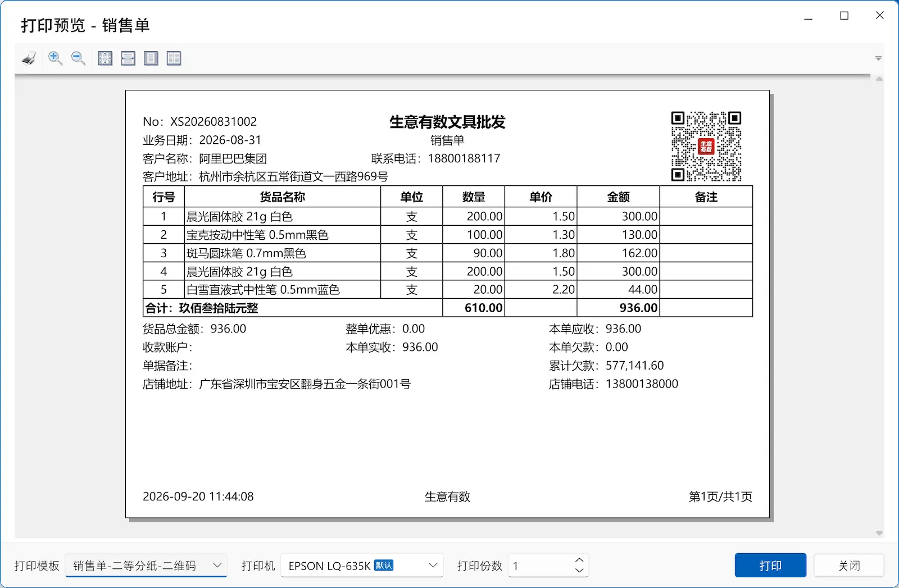Click the timestamp 2026-09-20 11:44:08
The height and width of the screenshot is (588, 899).
[198, 496]
